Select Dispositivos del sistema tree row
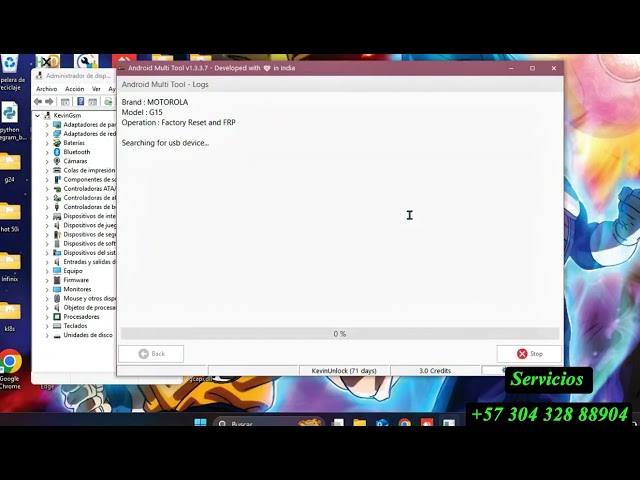The image size is (640, 480). pyautogui.click(x=84, y=253)
